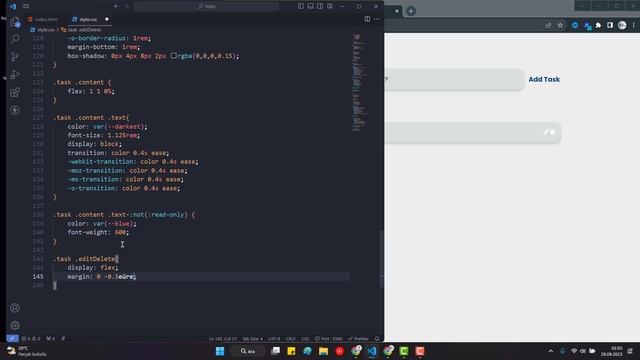Image resolution: width=640 pixels, height=360 pixels.
Task: Select the CSS language mode in status bar
Action: [305, 339]
